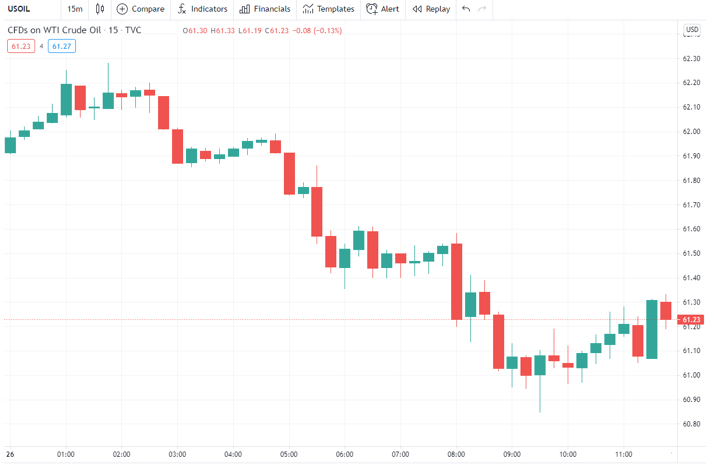
Task: Click the 26 date label on time axis
Action: pyautogui.click(x=10, y=454)
